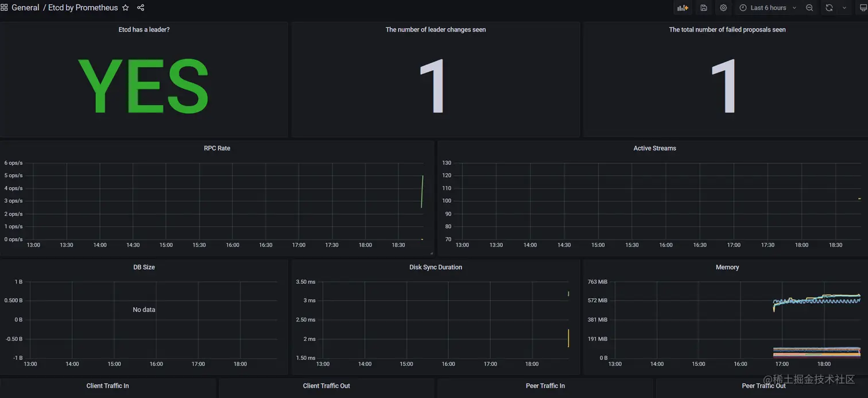Open dashboard settings gear
The width and height of the screenshot is (868, 398).
coord(723,8)
